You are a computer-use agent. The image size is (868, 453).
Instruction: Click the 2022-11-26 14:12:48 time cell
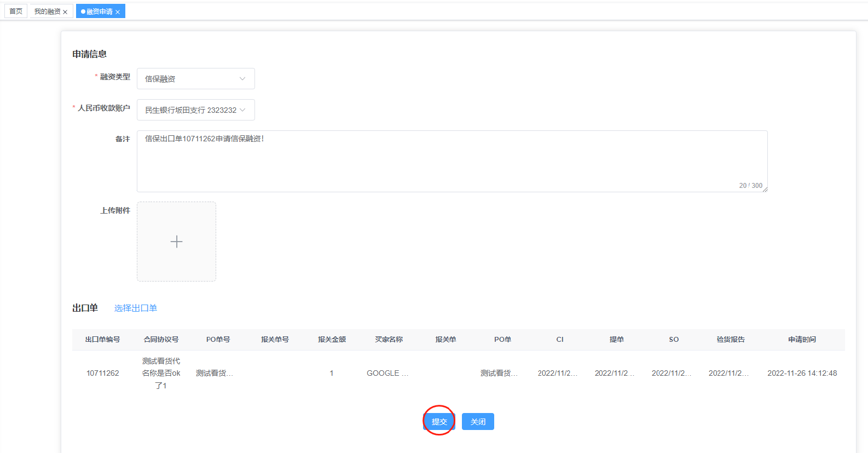802,373
